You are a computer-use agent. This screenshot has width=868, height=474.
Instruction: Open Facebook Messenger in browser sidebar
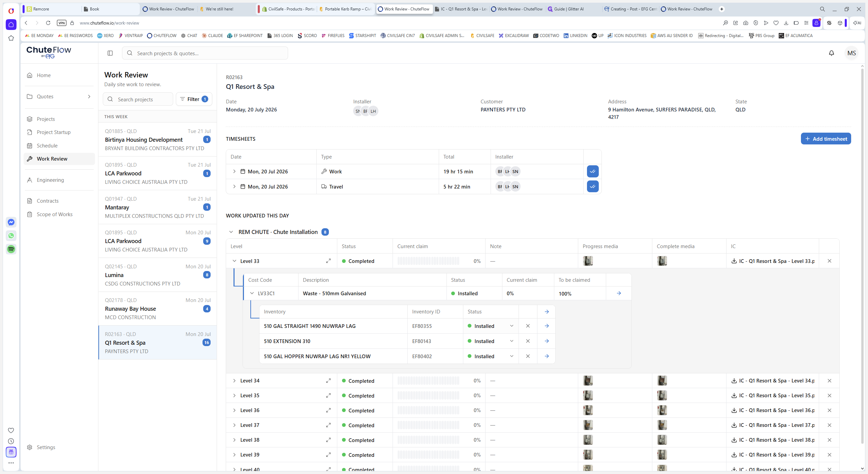11,222
